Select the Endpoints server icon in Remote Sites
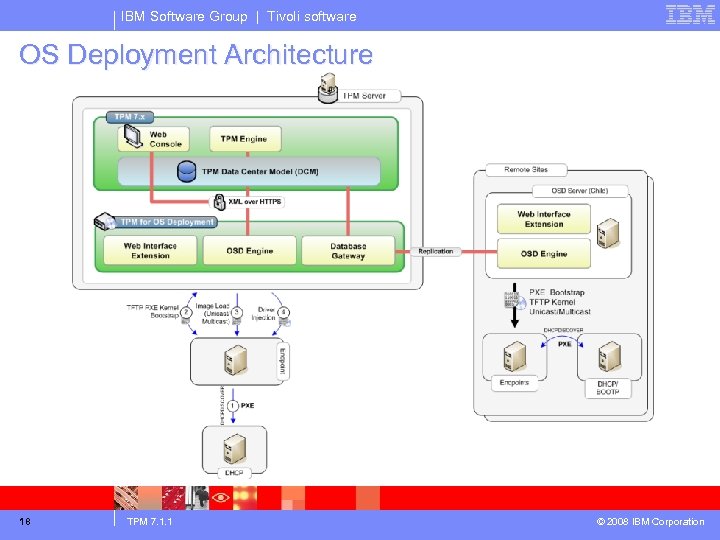The width and height of the screenshot is (720, 540). coord(514,356)
